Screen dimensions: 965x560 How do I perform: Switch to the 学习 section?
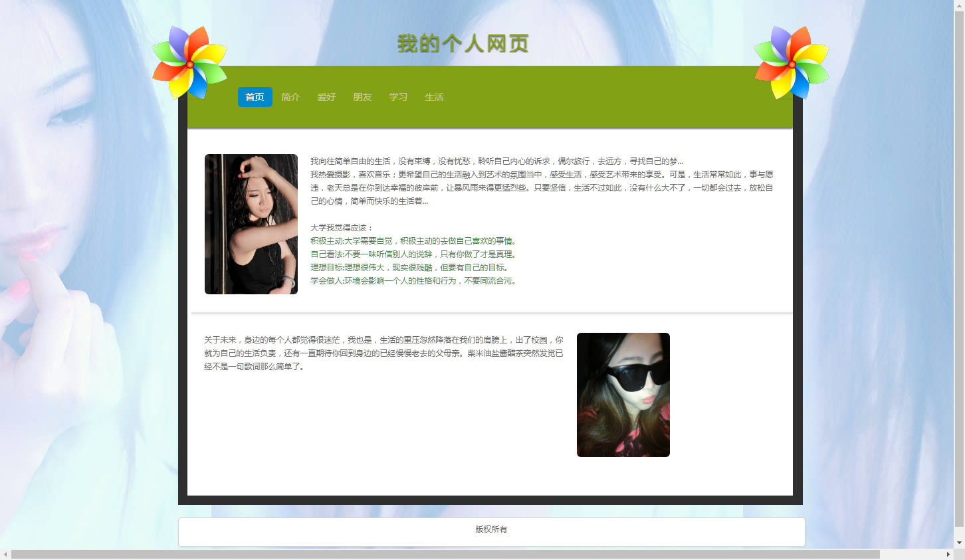(398, 97)
